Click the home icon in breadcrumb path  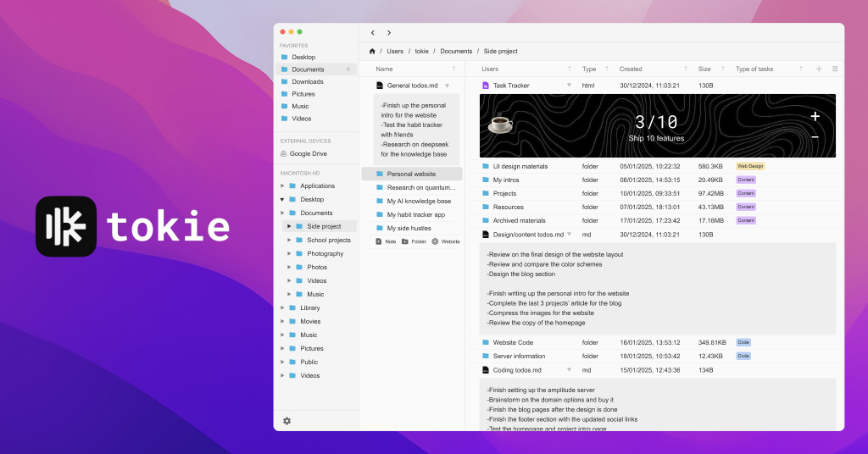[372, 52]
